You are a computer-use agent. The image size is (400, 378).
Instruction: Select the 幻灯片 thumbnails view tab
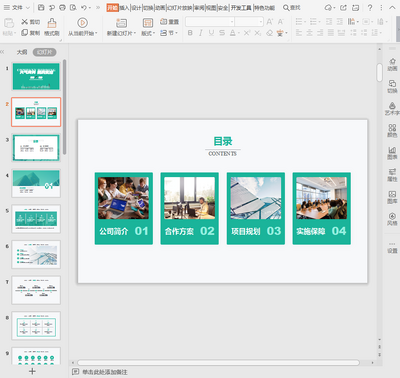[x=44, y=52]
